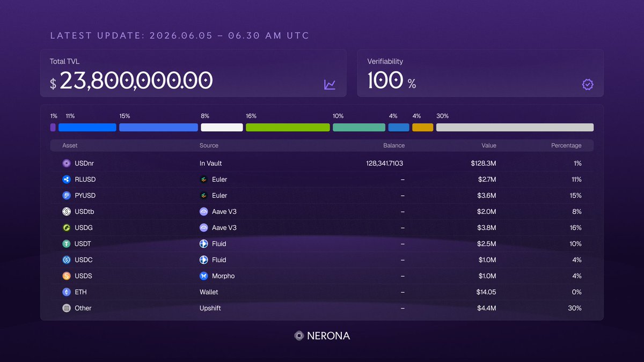Screen dimensions: 644x362
Task: Click the USDT token icon
Action: 67,243
